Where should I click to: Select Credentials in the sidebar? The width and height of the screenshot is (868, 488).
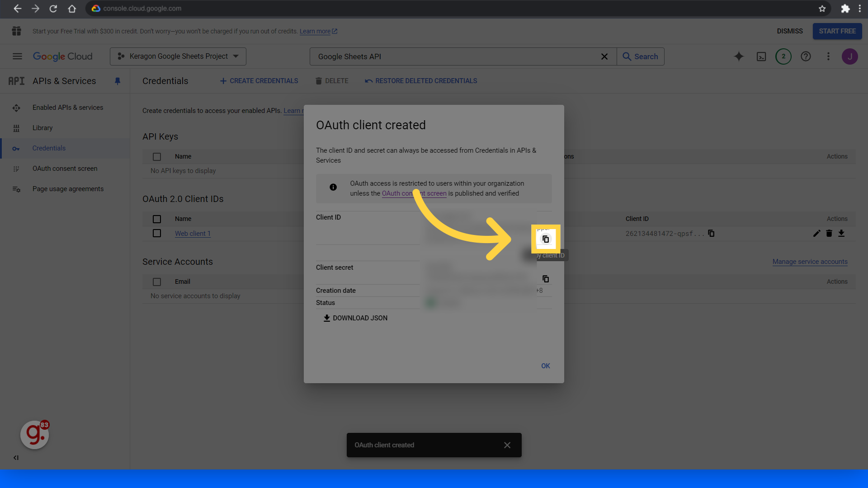point(65,148)
